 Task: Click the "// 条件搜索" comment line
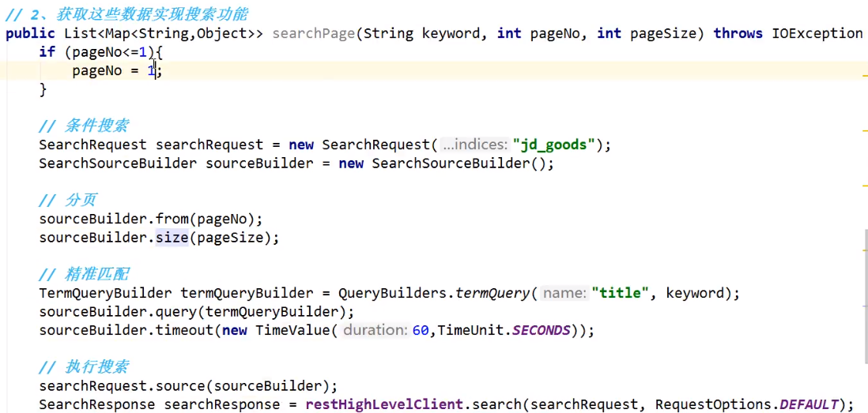(84, 126)
